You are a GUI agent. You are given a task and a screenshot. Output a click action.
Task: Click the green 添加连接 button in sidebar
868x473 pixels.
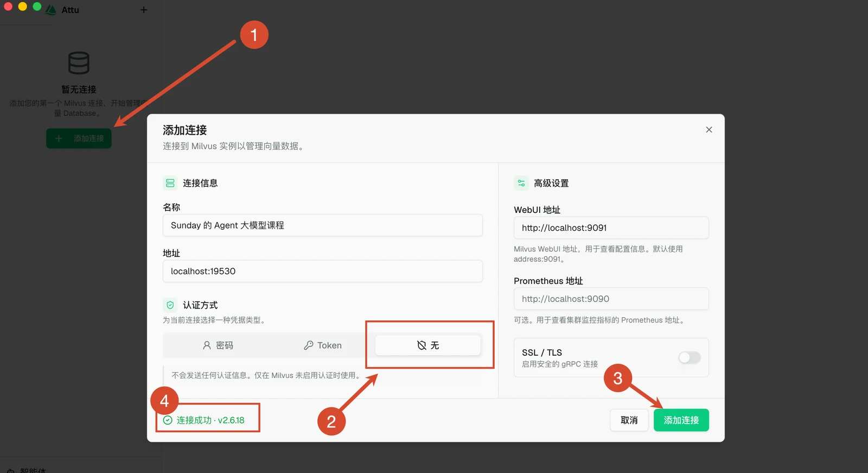(79, 138)
